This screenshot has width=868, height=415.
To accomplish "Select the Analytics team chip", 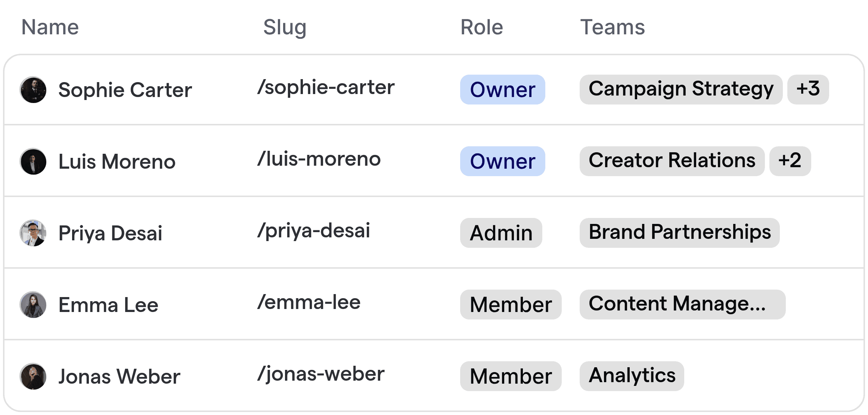I will [632, 376].
